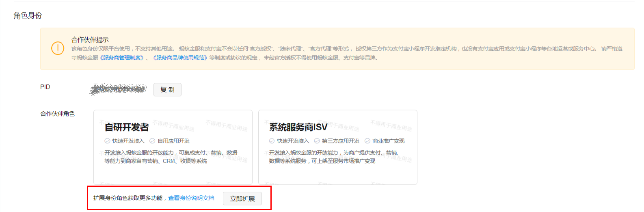This screenshot has height=212, width=644.
Task: Click the 复制 button next to PID
Action: click(167, 90)
